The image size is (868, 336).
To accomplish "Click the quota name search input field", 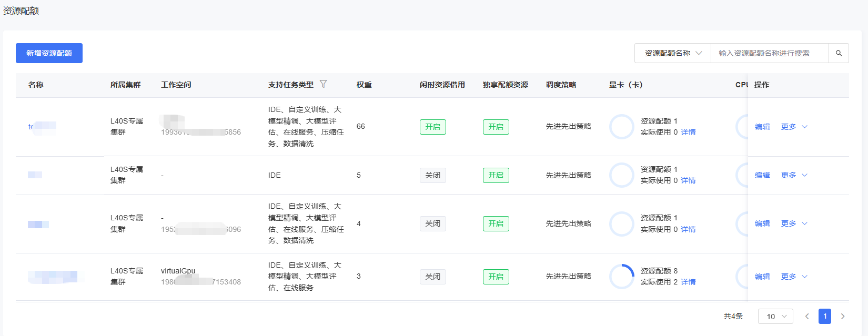I will click(769, 53).
